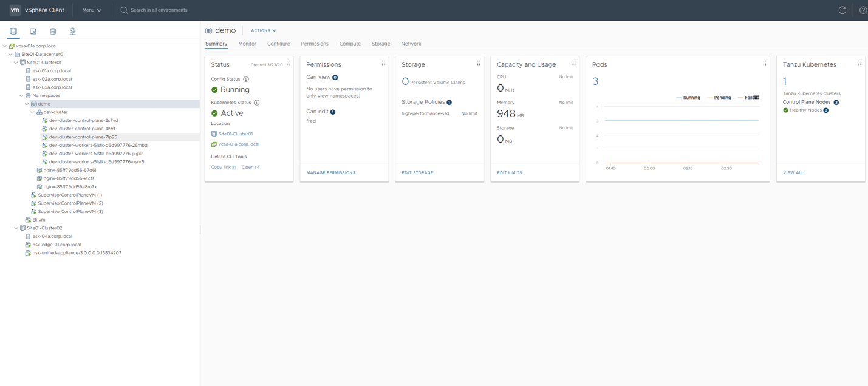Switch to the Monitor tab
The height and width of the screenshot is (386, 868).
coord(247,44)
